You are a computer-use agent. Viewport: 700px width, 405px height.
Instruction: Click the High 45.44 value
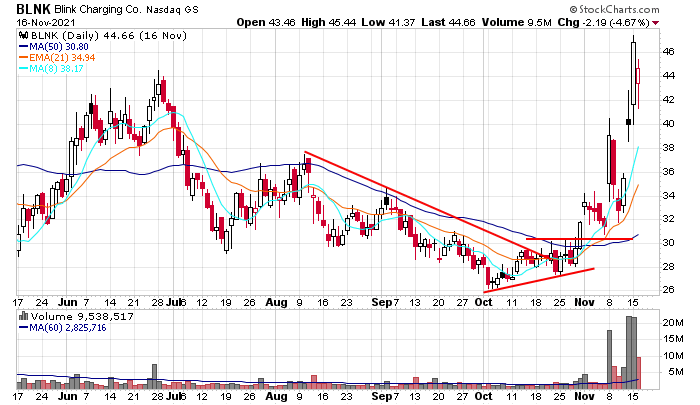tap(329, 22)
